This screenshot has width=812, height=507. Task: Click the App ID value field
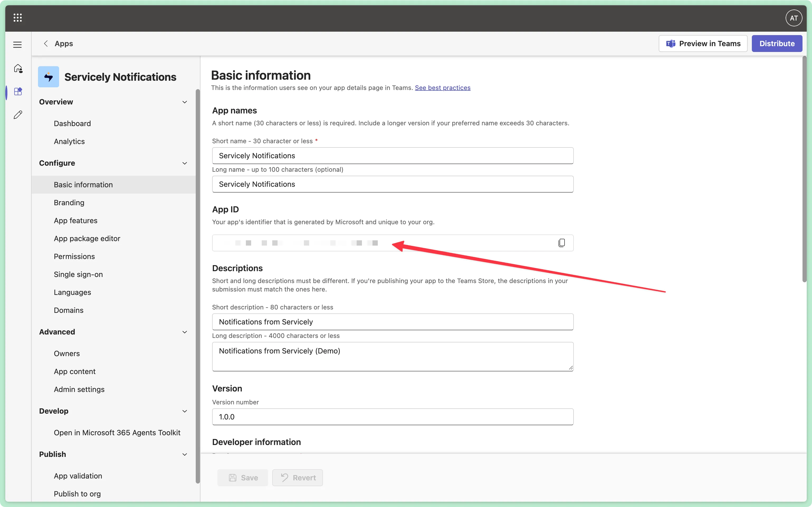click(393, 243)
